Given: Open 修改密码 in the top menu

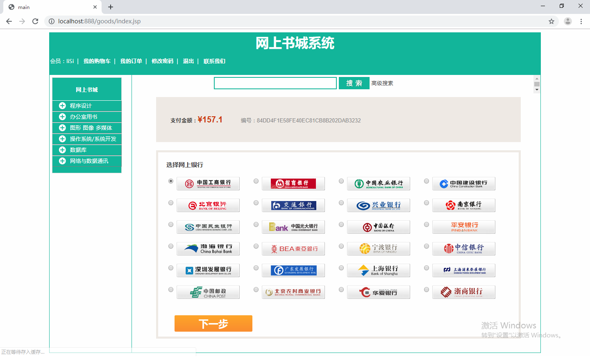Looking at the screenshot, I should click(163, 61).
